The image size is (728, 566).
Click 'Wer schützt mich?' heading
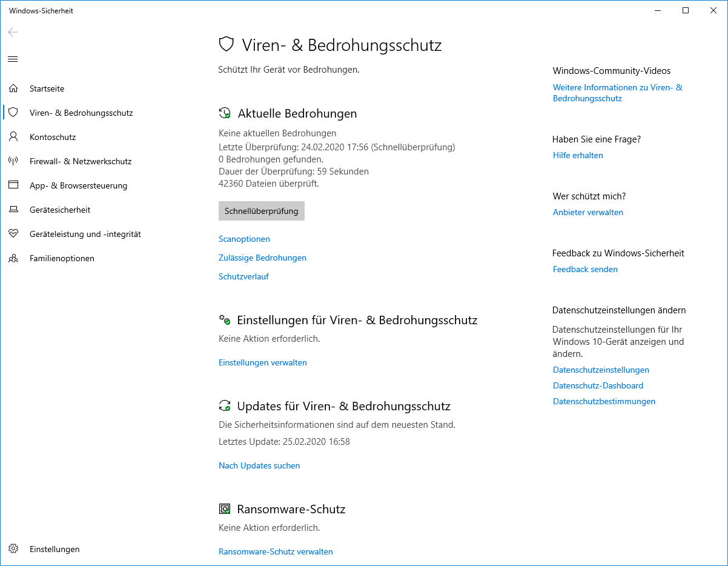tap(589, 196)
